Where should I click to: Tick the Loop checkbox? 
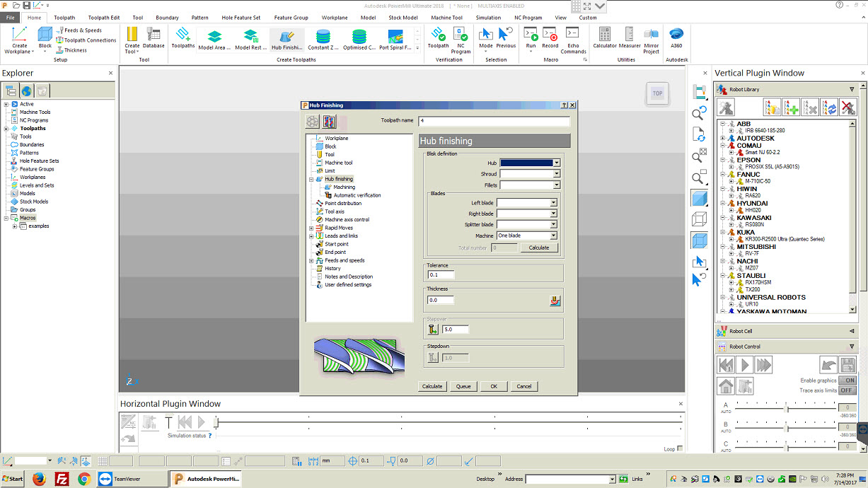click(680, 448)
